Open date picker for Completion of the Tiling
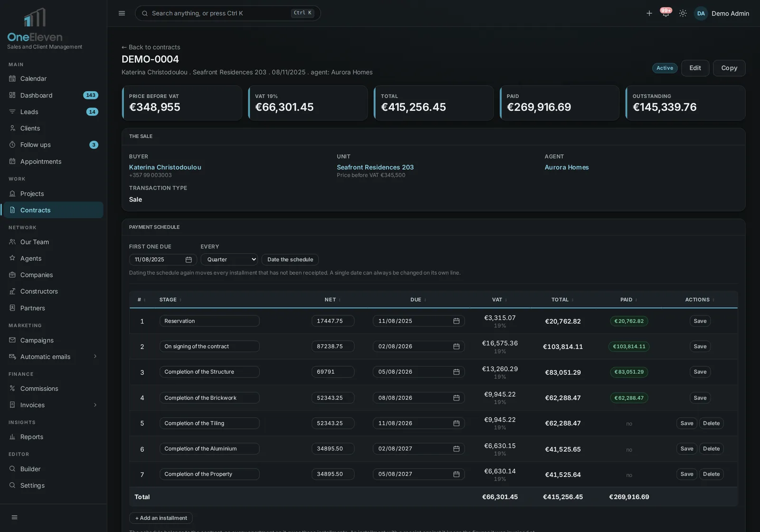Image resolution: width=760 pixels, height=532 pixels. (456, 423)
